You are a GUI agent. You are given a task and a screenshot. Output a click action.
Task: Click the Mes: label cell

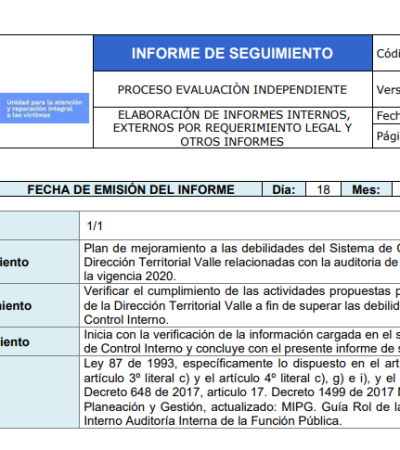[366, 189]
